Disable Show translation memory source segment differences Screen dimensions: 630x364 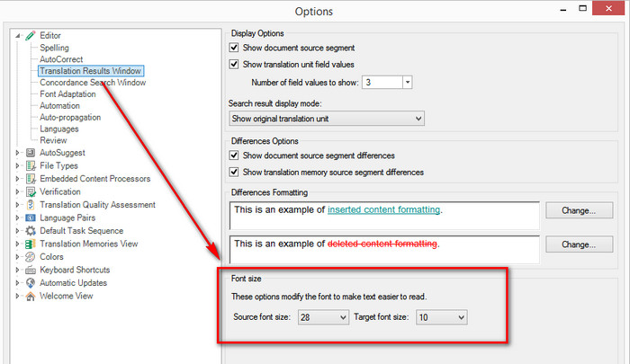[x=234, y=173]
